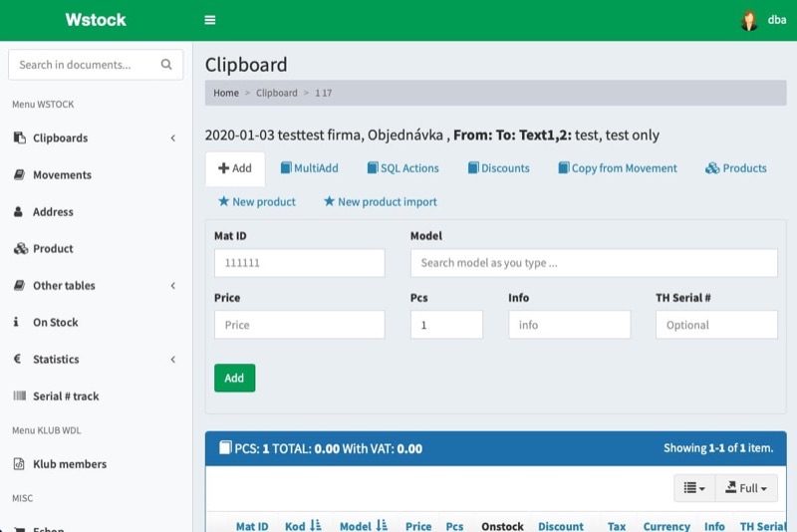Viewport: 797px width, 532px height.
Task: Click the green Add button
Action: point(234,378)
